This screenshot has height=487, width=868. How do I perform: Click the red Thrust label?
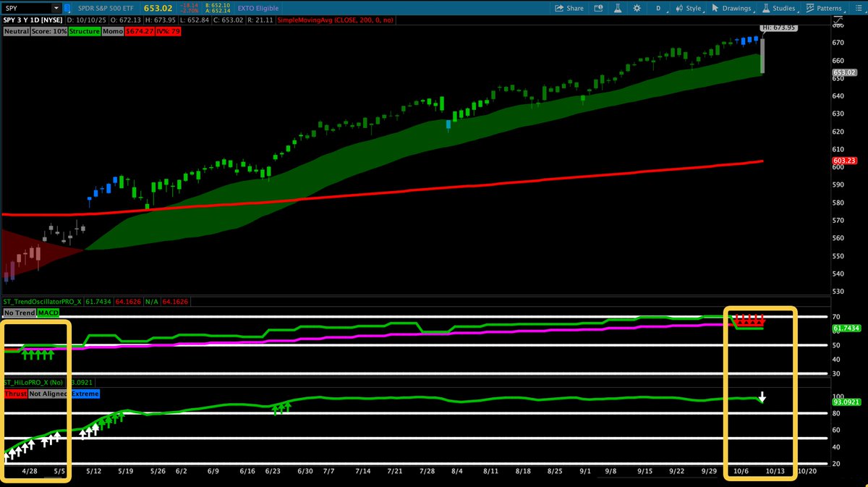pos(14,394)
